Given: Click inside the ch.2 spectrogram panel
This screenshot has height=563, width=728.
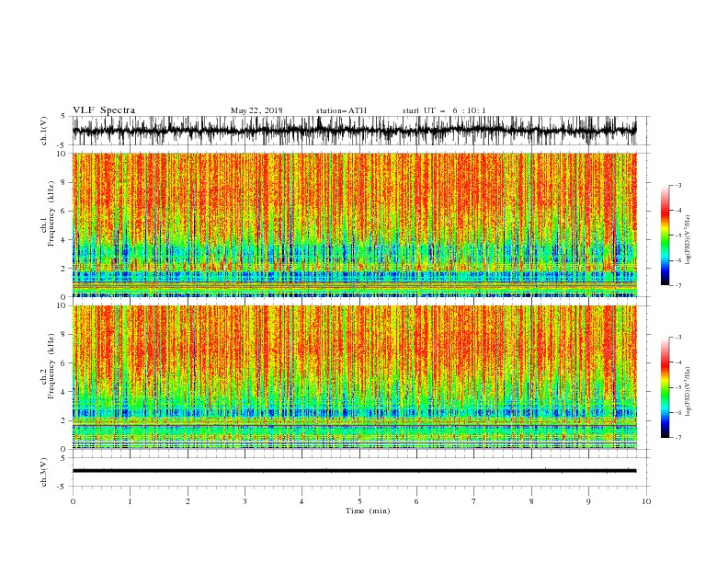Looking at the screenshot, I should click(354, 377).
